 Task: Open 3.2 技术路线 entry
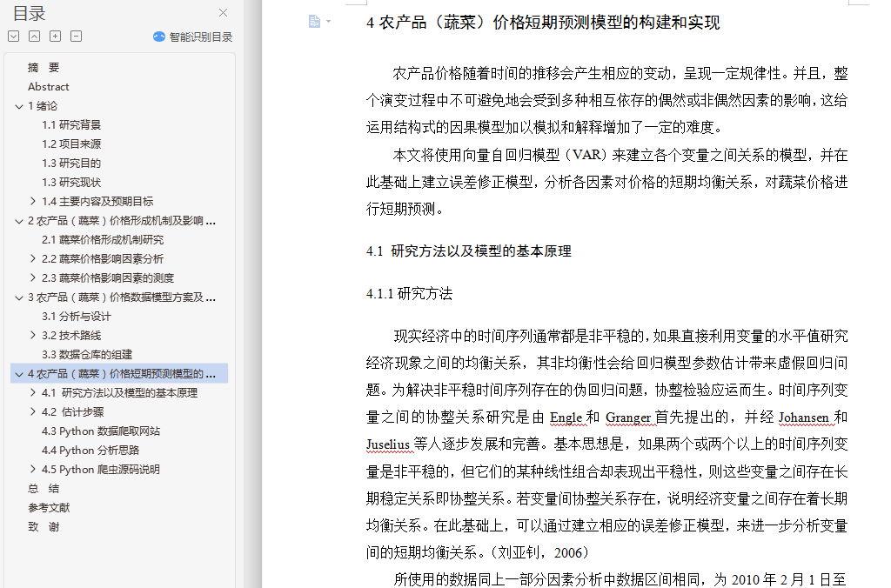click(71, 336)
